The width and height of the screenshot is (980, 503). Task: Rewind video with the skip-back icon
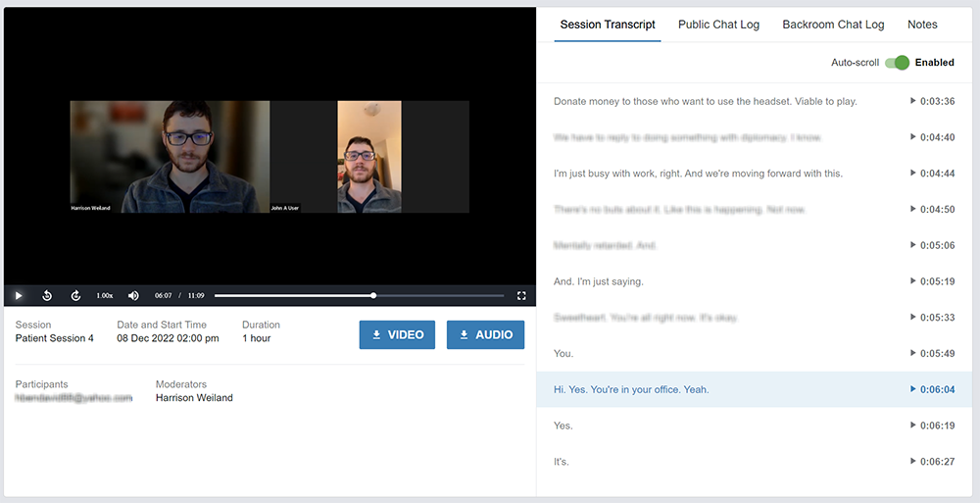point(47,295)
